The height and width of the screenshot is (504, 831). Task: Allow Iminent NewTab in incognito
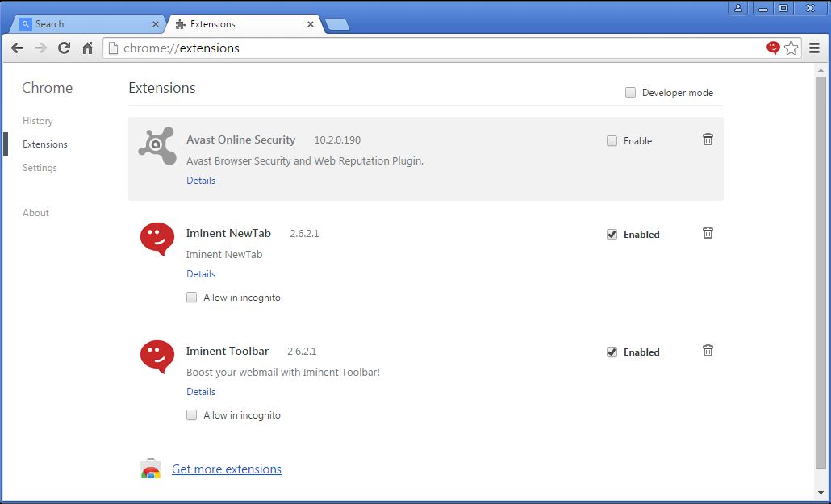tap(191, 298)
